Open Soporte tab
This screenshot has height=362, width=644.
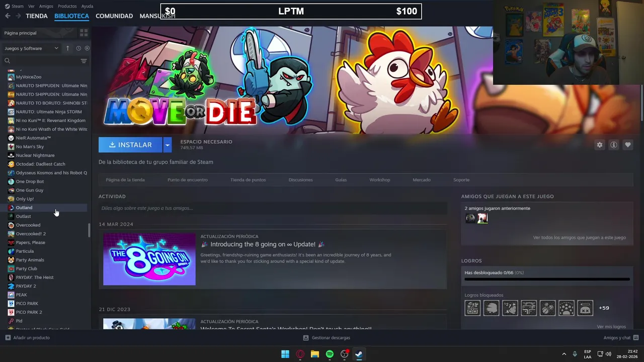(x=461, y=180)
